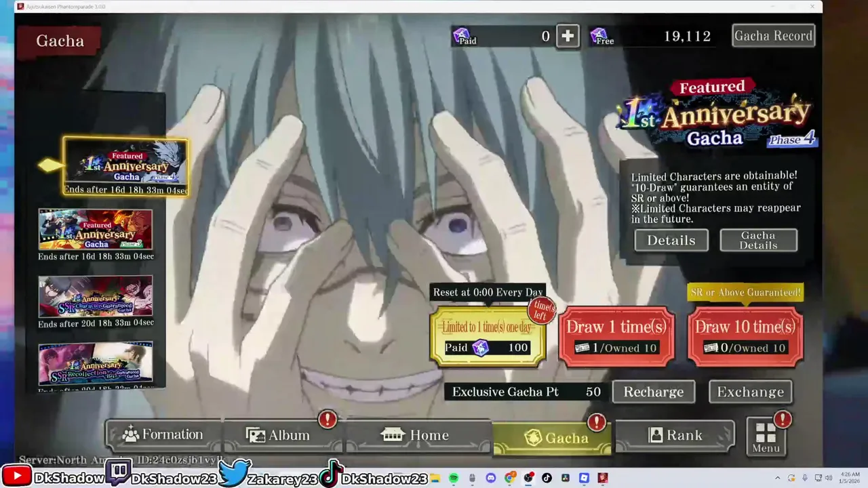Select the 1st Anniversary Phase 4 banner
The height and width of the screenshot is (488, 868).
pyautogui.click(x=125, y=166)
